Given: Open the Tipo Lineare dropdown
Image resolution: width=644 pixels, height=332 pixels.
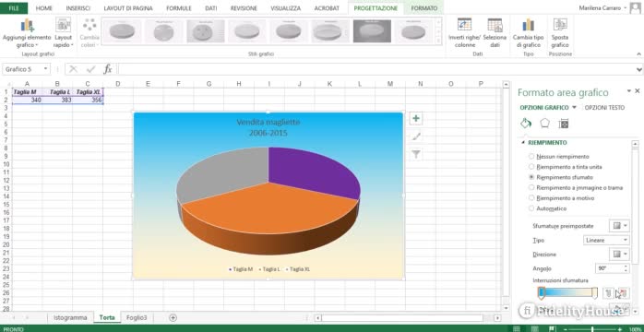Looking at the screenshot, I should 606,240.
